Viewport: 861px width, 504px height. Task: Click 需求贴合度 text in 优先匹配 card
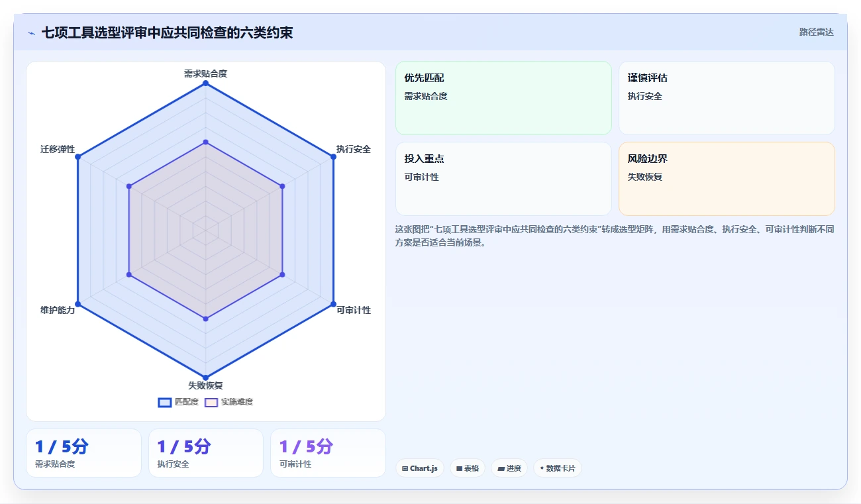click(426, 96)
